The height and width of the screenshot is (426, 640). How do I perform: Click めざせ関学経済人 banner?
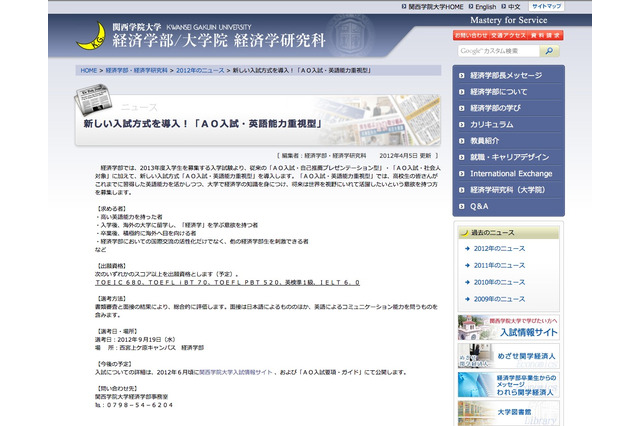(x=509, y=356)
